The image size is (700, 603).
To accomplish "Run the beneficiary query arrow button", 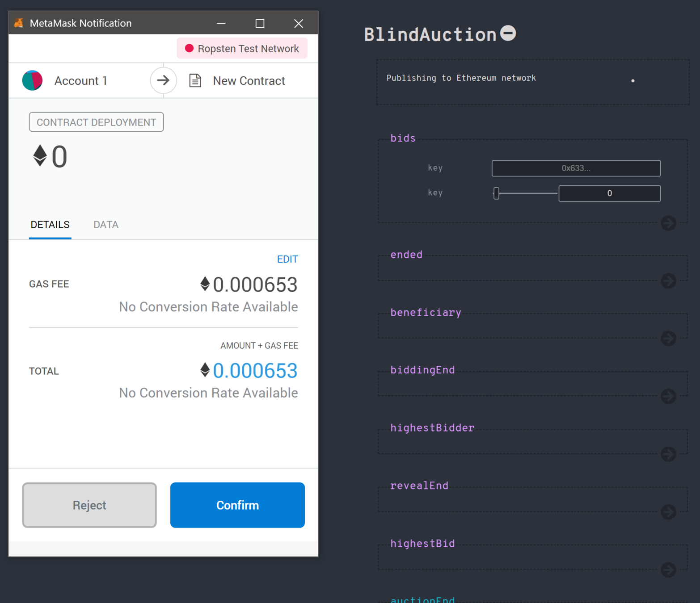I will tap(668, 339).
